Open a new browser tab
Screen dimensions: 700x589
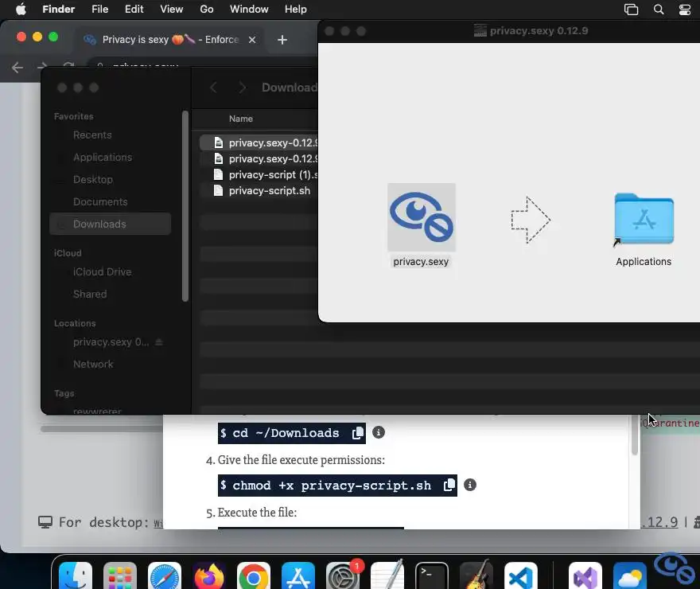point(282,40)
